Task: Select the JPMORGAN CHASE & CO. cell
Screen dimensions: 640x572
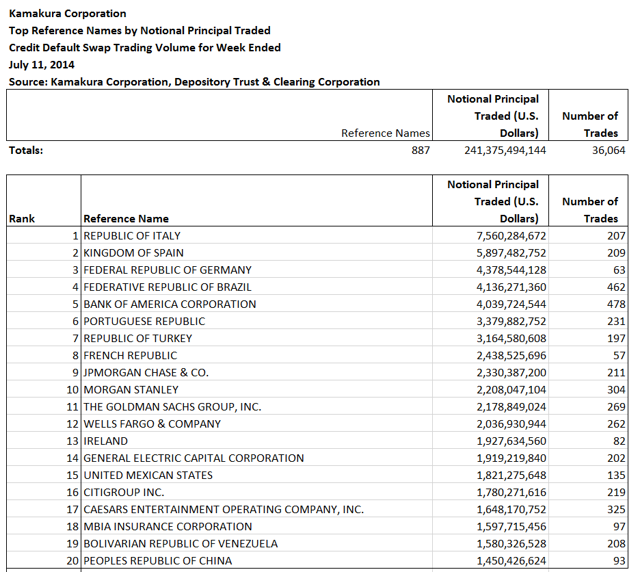Action: tap(256, 373)
